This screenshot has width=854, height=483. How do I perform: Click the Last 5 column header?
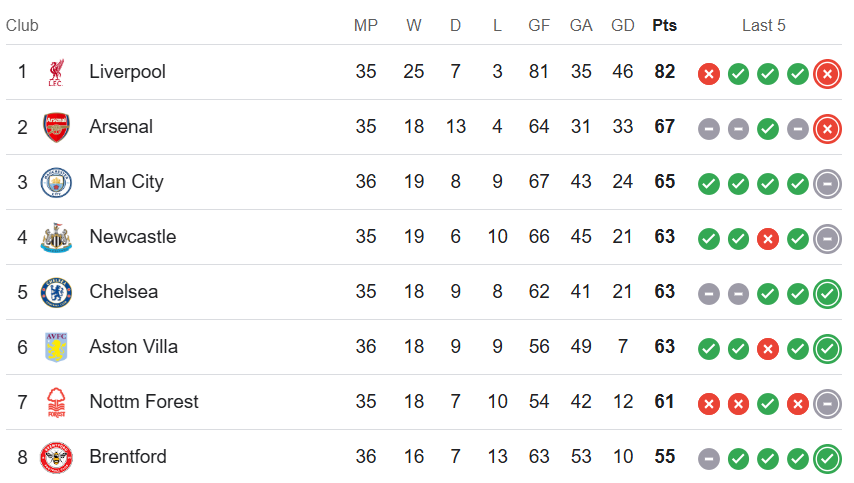pyautogui.click(x=764, y=26)
